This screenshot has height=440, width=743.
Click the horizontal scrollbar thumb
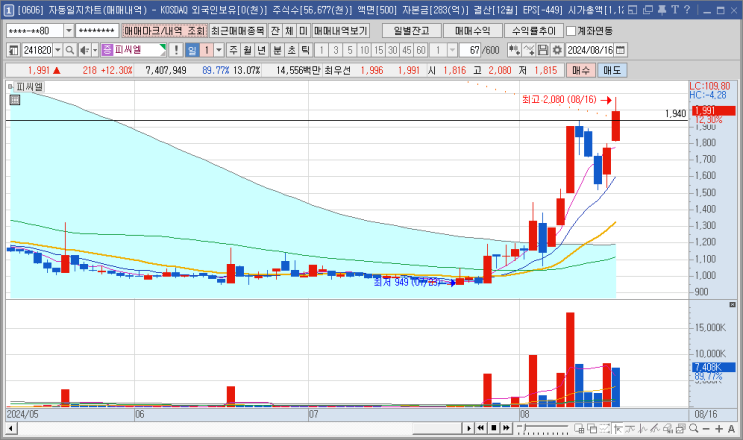coord(437,429)
